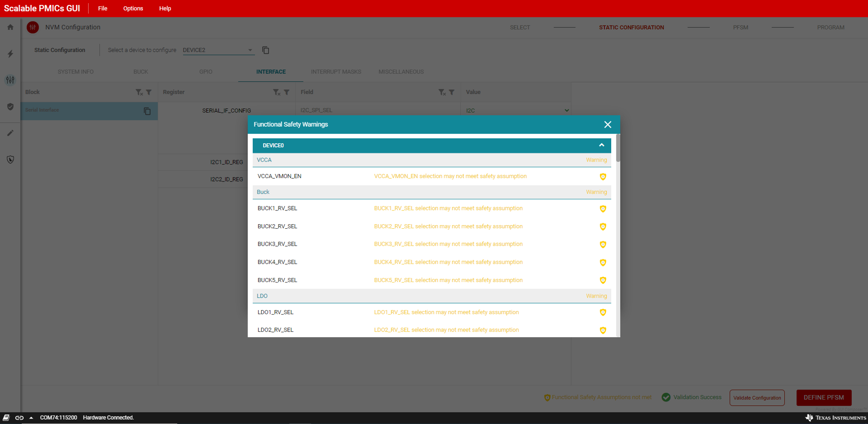
Task: Click the safety shield icon for VCCA_VMON_EN
Action: pos(603,177)
